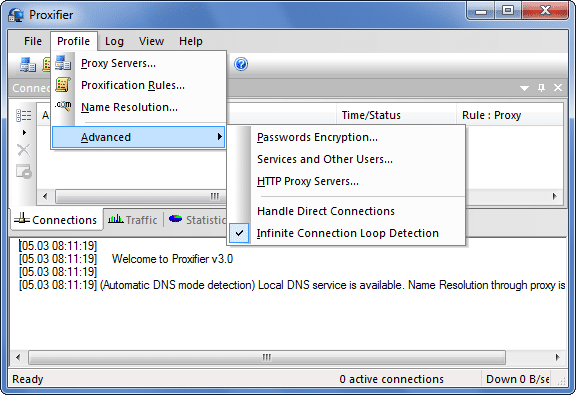Choose Name Resolution... menu entry

point(138,107)
